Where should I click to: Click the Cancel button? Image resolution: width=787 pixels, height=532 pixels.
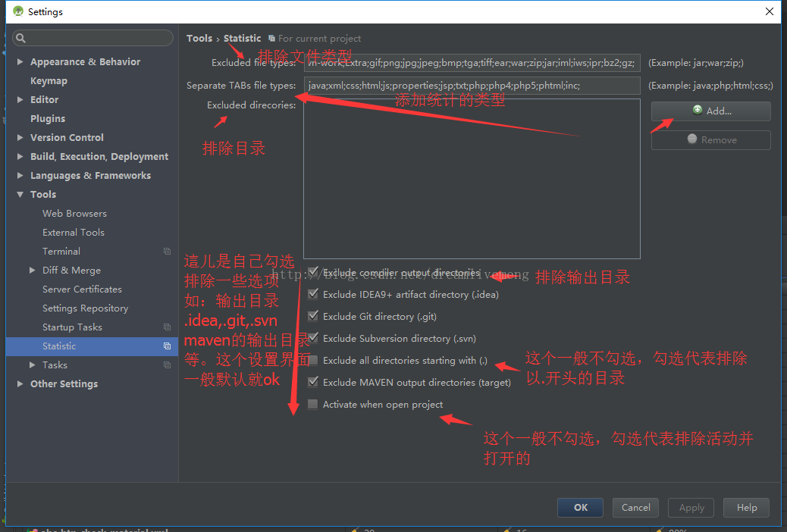point(635,508)
